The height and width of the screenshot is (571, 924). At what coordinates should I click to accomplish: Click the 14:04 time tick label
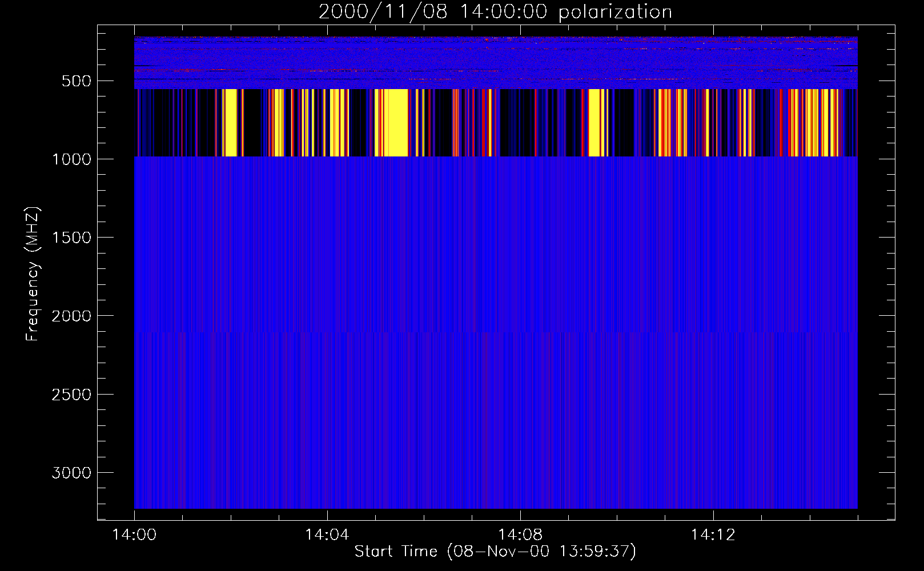pos(327,534)
